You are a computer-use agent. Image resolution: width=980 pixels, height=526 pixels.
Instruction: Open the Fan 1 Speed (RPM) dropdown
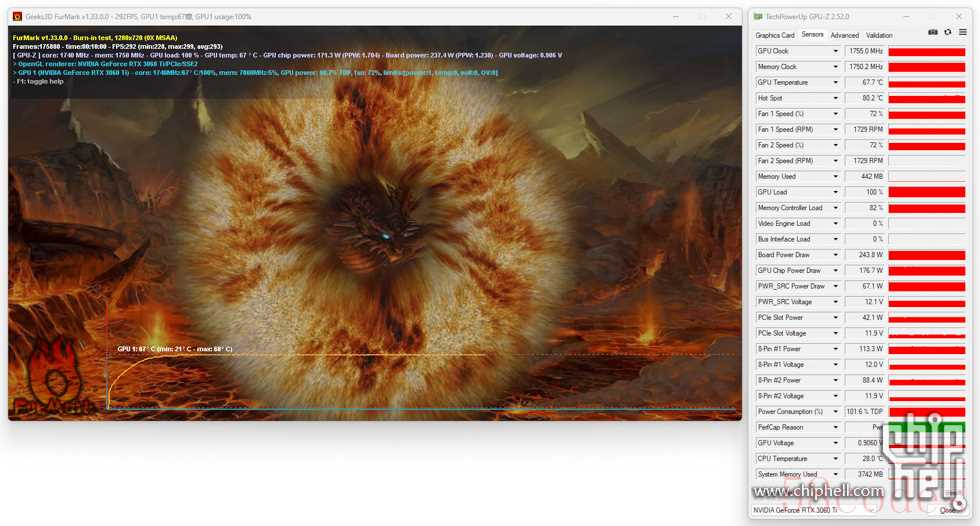pos(835,129)
